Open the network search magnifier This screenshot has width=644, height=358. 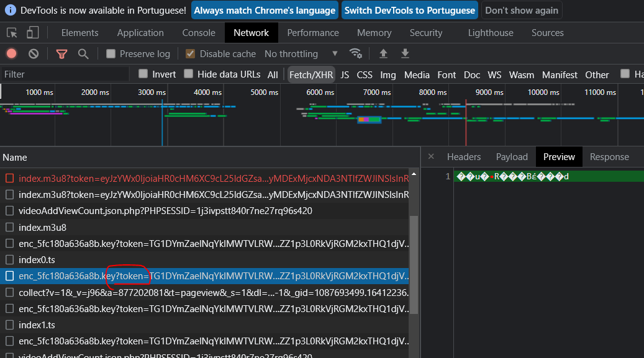[x=83, y=54]
